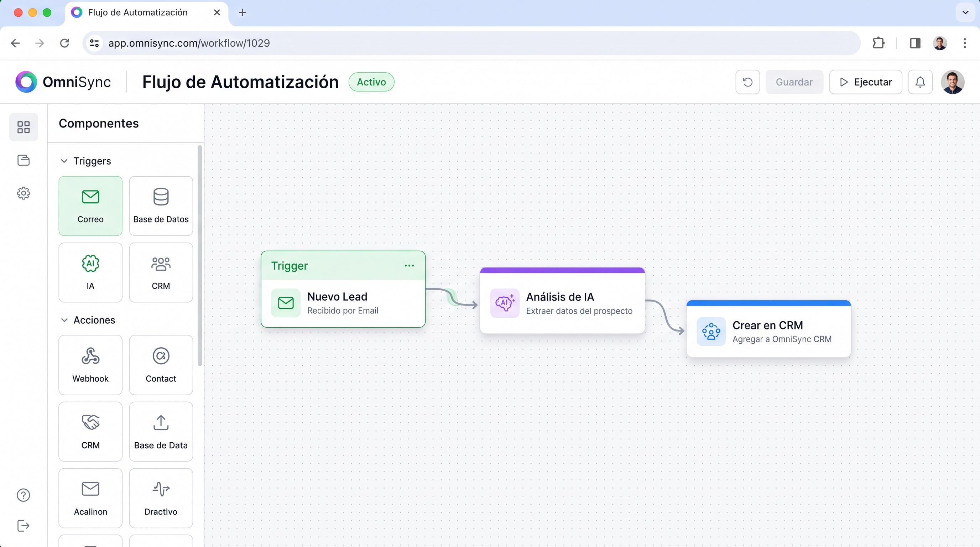980x547 pixels.
Task: Toggle the browser side panel
Action: (x=915, y=43)
